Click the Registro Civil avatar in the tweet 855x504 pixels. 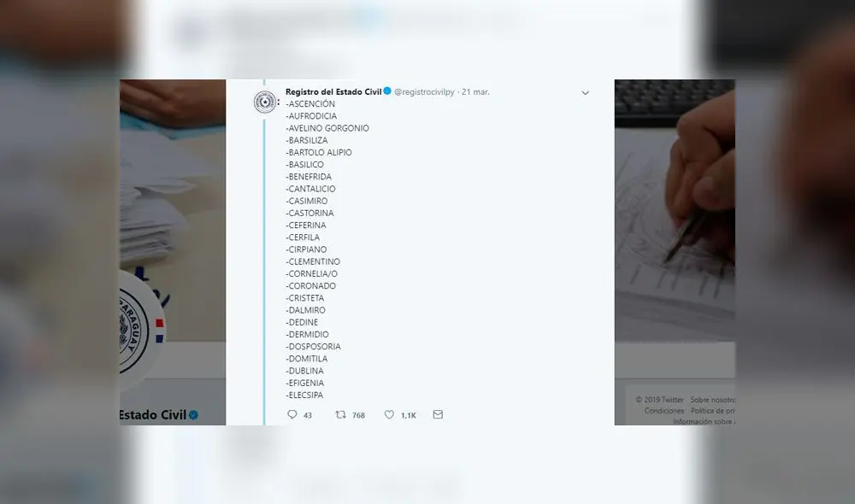pos(265,102)
